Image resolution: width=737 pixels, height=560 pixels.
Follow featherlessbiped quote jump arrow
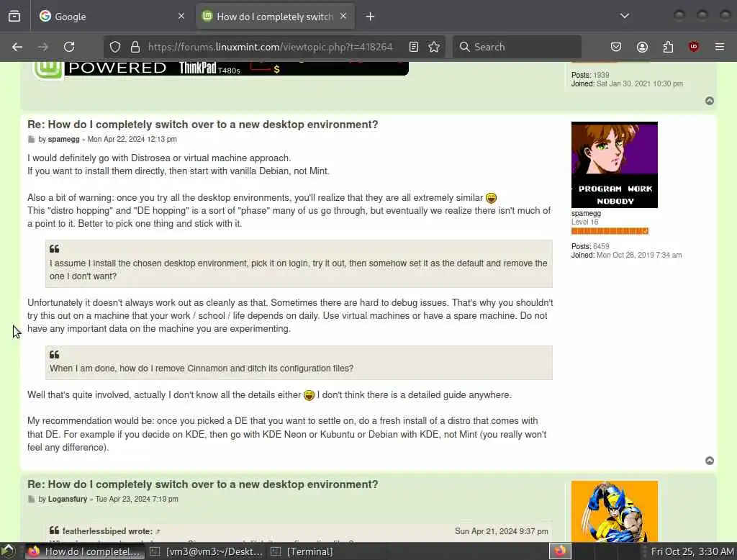tap(158, 531)
